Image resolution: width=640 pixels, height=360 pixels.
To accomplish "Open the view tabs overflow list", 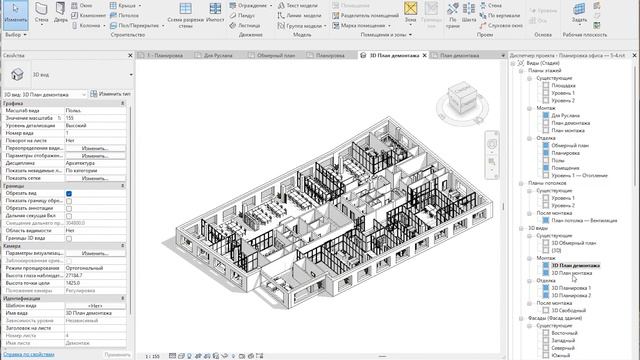I will tap(503, 56).
